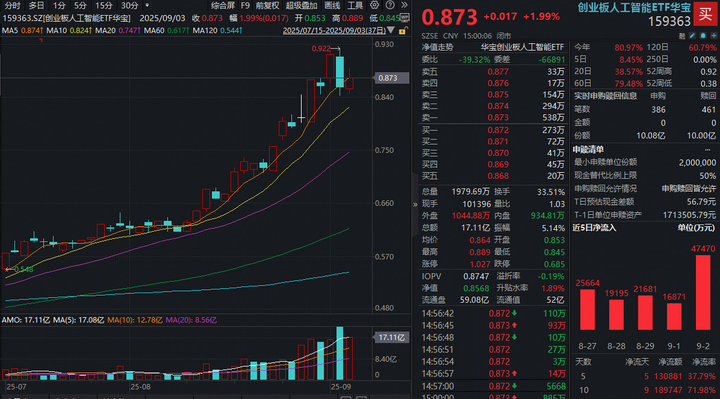Click the 华宝创业板人工智能ETF link
This screenshot has height=399, width=720.
pyautogui.click(x=522, y=47)
